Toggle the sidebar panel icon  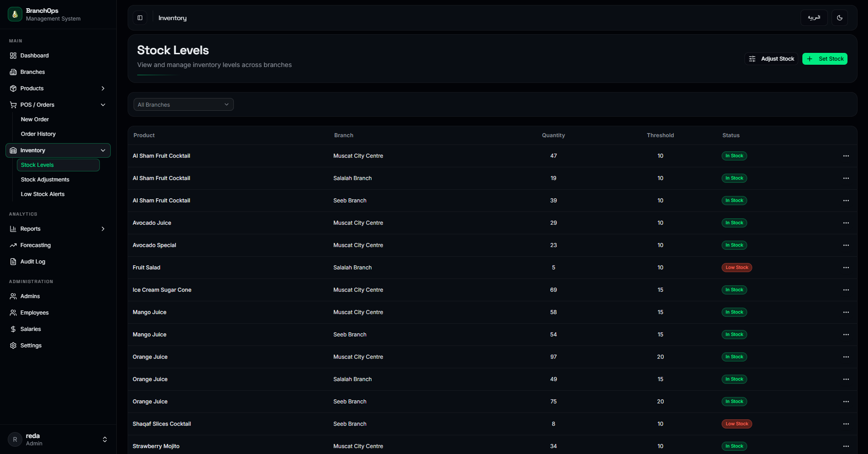point(140,18)
